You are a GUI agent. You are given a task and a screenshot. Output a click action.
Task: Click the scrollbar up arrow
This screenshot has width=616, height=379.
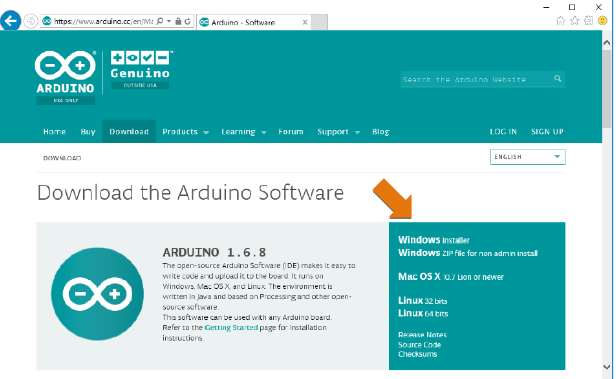tap(607, 42)
